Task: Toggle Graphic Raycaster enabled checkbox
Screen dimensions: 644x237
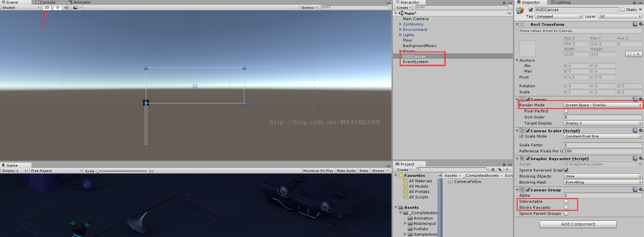Action: point(528,158)
